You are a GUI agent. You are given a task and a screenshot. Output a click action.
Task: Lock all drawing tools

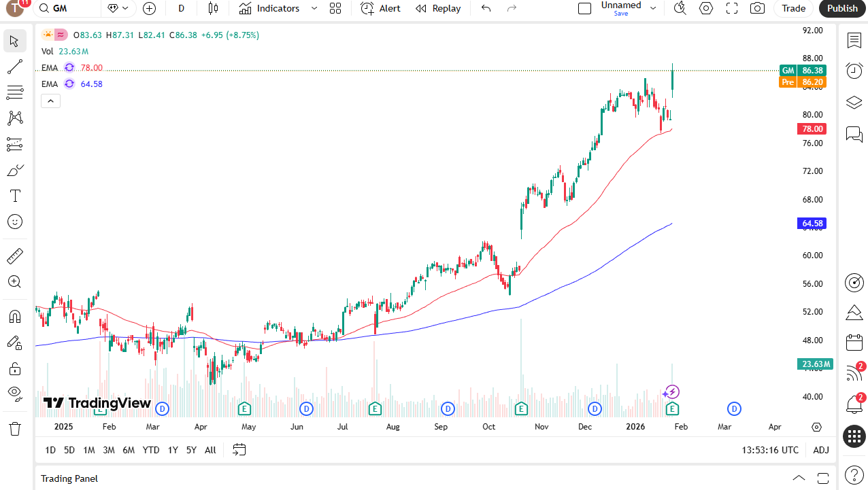(15, 368)
